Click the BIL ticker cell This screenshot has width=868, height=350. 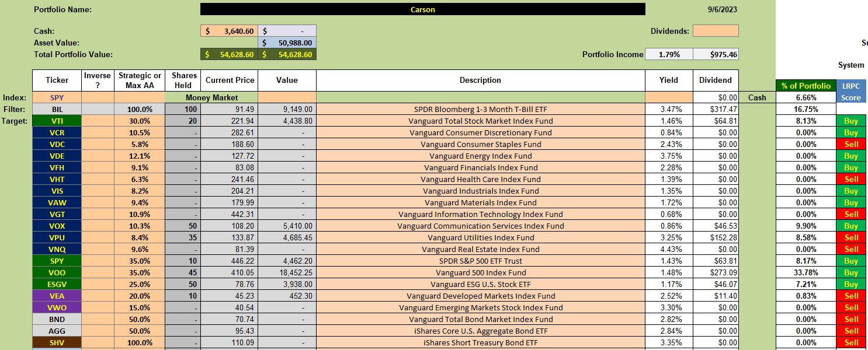pyautogui.click(x=57, y=109)
